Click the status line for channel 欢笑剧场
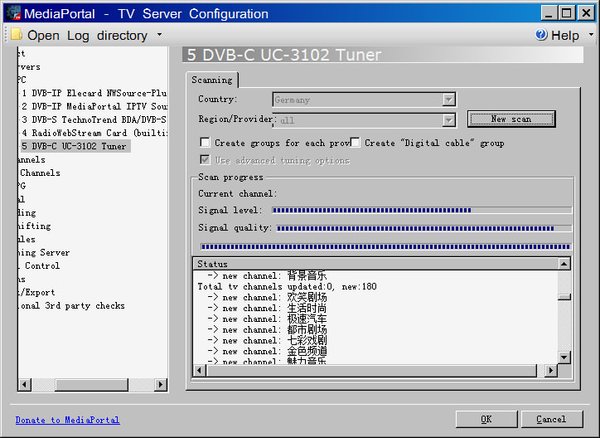 267,297
